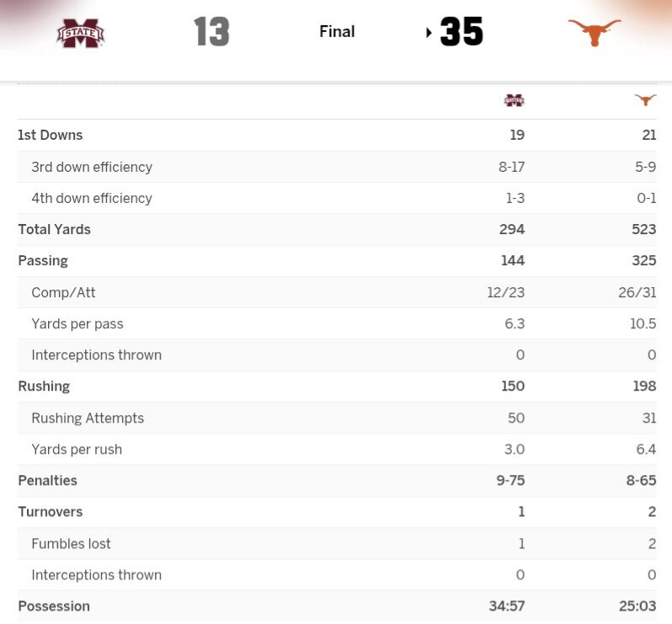Click the 3rd down efficiency sub-row
The height and width of the screenshot is (624, 672).
tap(92, 167)
